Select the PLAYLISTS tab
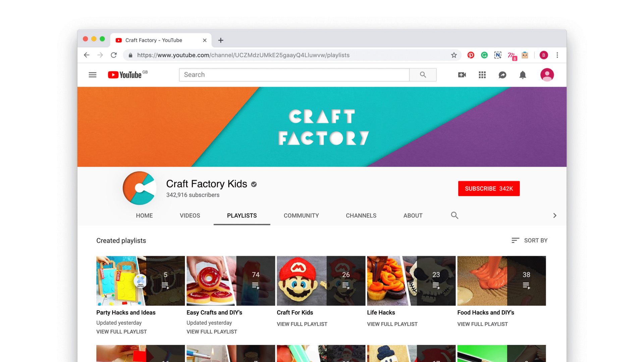The height and width of the screenshot is (362, 644). click(x=242, y=216)
